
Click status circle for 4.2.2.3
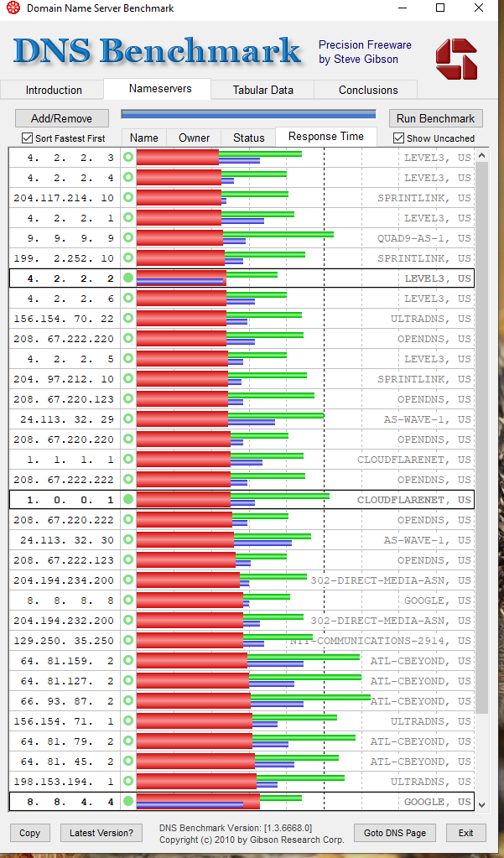coord(128,157)
